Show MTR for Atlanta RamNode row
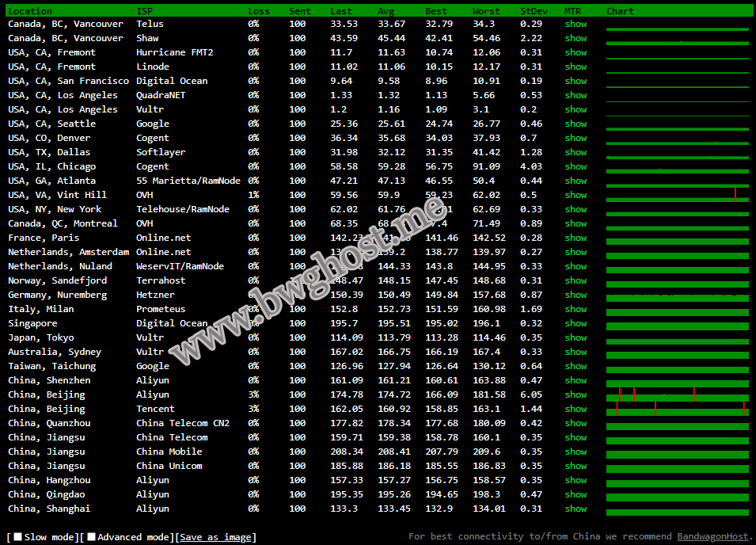756x545 pixels. [x=576, y=181]
